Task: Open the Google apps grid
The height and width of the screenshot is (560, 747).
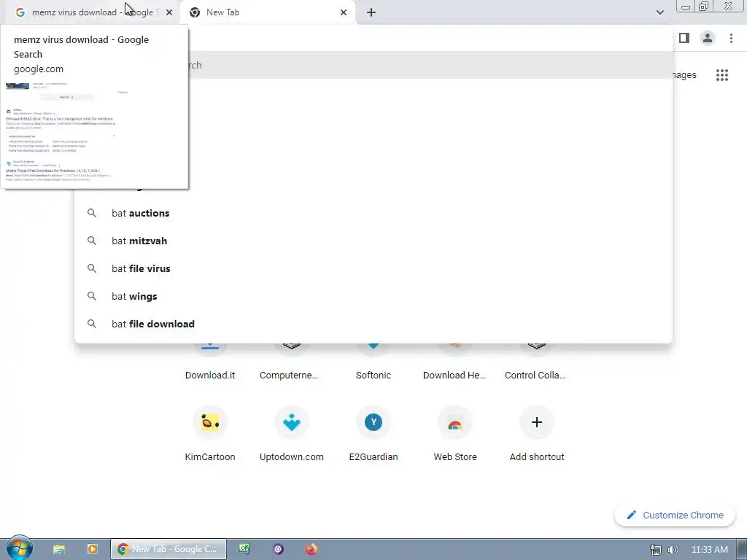Action: pyautogui.click(x=722, y=75)
